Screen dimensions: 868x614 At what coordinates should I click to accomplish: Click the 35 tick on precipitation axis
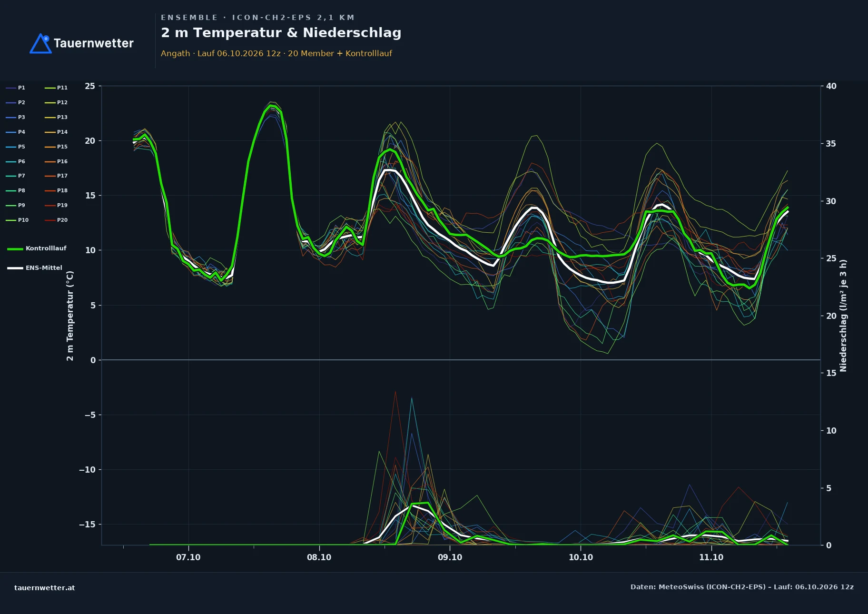831,144
